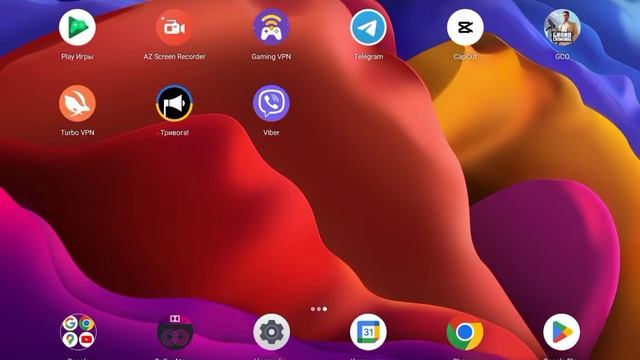The image size is (640, 360).
Task: Launch the CapCut video editor
Action: click(x=465, y=27)
